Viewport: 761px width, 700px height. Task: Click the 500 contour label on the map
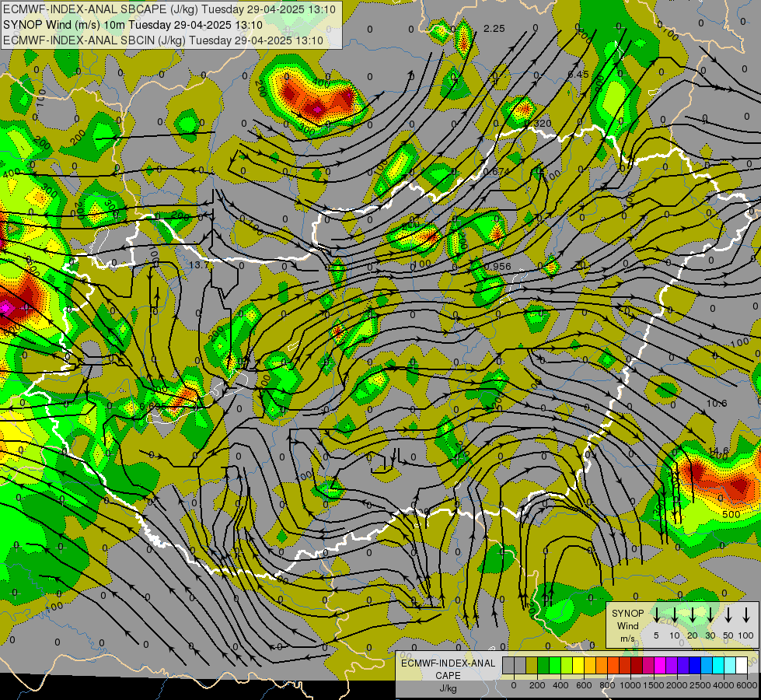(x=731, y=514)
